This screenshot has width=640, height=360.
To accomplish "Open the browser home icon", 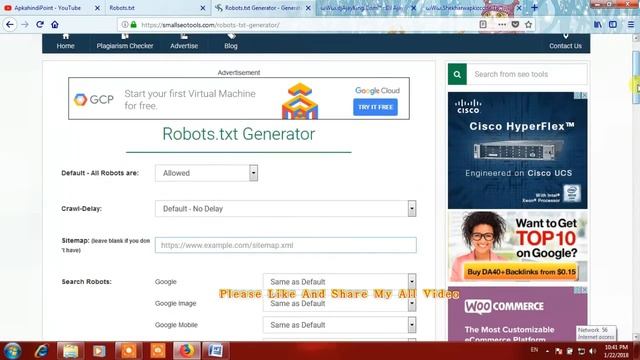I will [55, 24].
